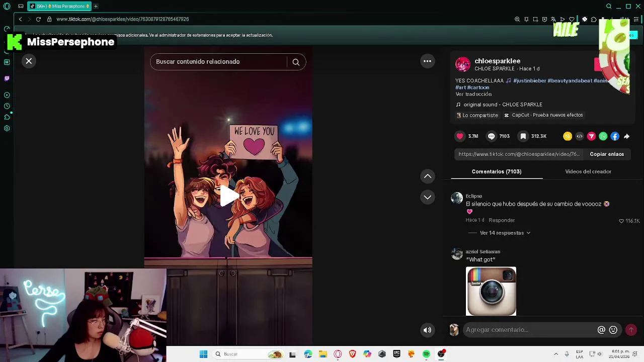This screenshot has height=362, width=644.
Task: Open the sidebar History clock icon
Action: (x=7, y=106)
